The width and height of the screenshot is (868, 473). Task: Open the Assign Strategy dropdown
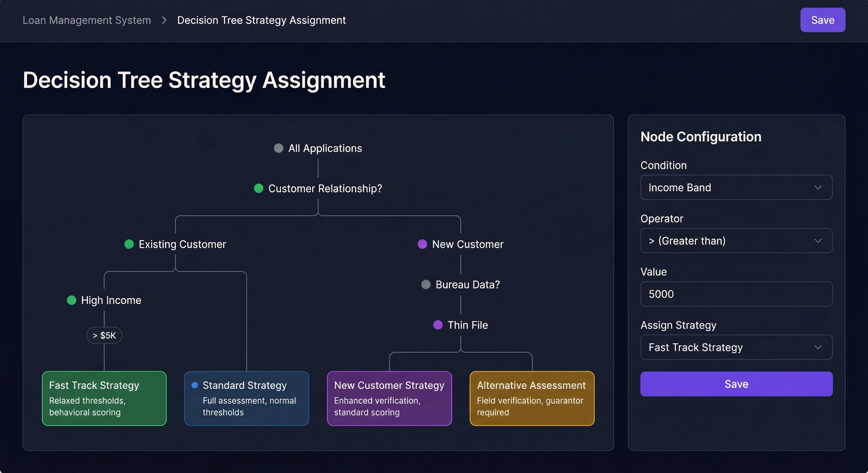(736, 347)
